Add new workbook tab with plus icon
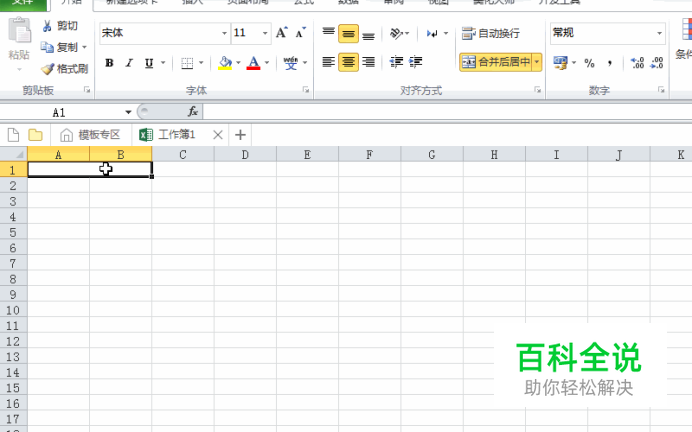 pos(240,135)
